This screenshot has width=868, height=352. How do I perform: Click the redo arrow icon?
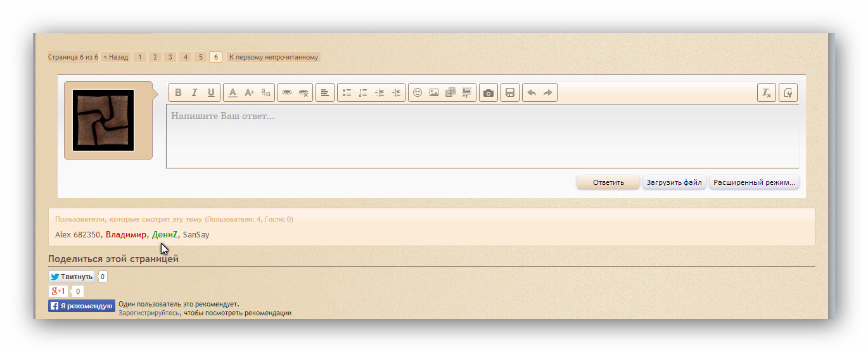coord(548,92)
